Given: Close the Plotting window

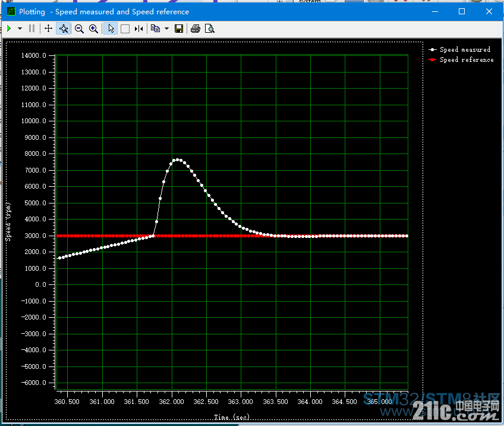Looking at the screenshot, I should click(x=489, y=11).
